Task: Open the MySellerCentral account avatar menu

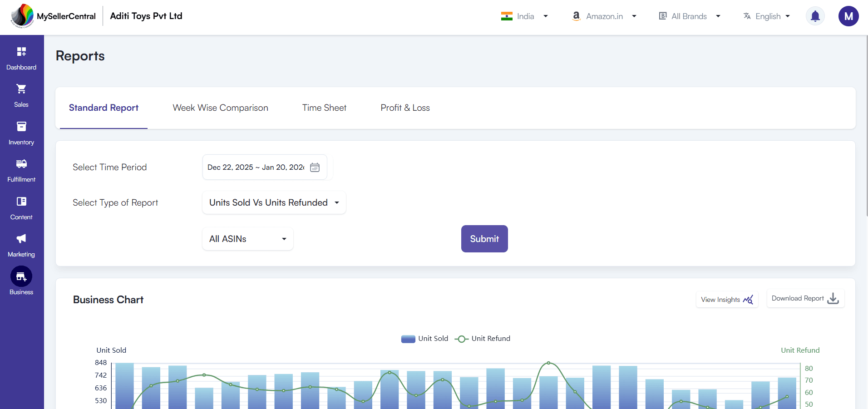Action: point(848,16)
